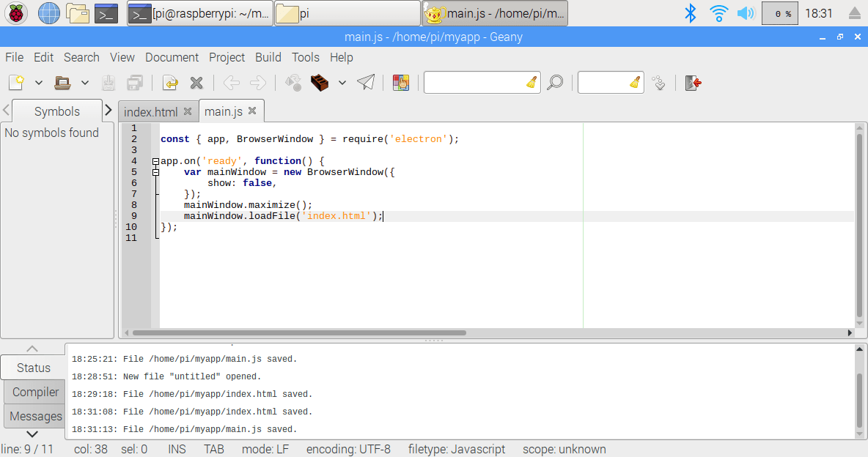The width and height of the screenshot is (868, 457).
Task: Show the Compiler message panel
Action: [34, 392]
